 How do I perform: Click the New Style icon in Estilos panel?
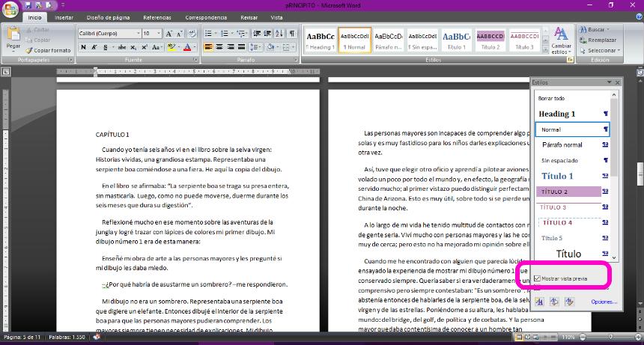tap(540, 301)
